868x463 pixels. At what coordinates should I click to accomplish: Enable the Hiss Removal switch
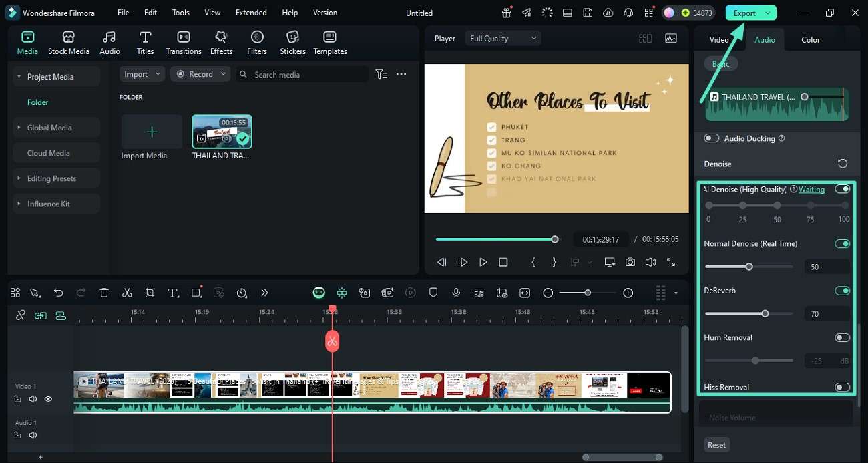pos(843,387)
